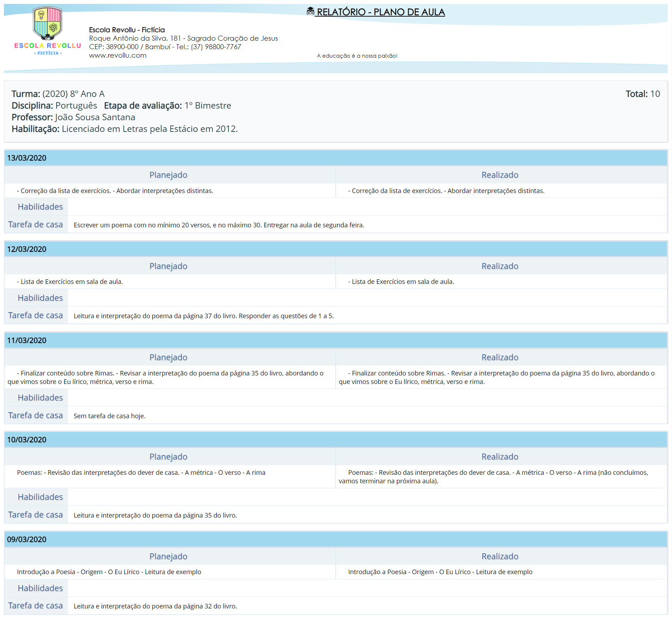Viewport: 672px width, 618px height.
Task: Click Habilidades label in 10/03/2020 block
Action: [40, 497]
